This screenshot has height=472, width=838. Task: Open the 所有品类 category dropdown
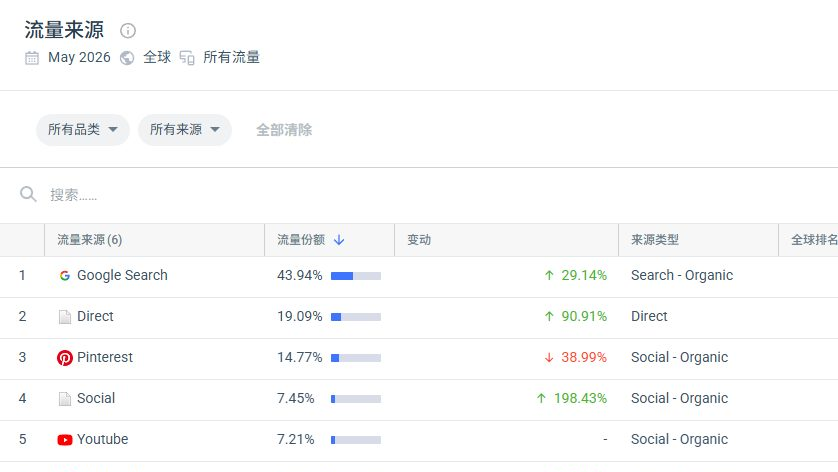[x=83, y=129]
